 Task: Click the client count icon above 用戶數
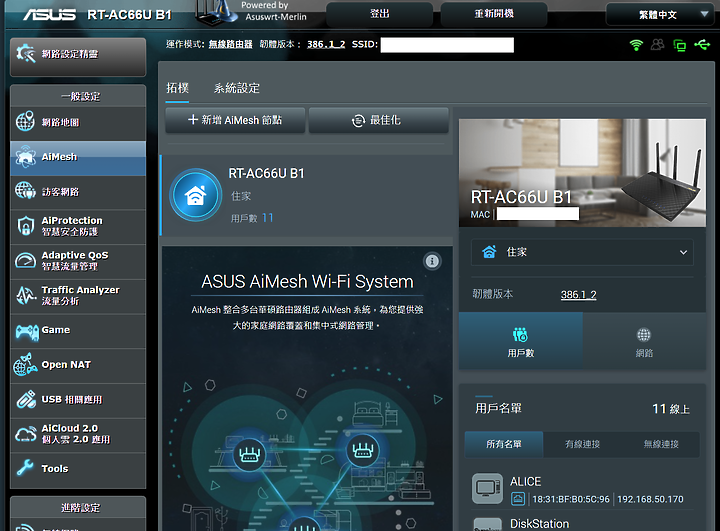(520, 335)
